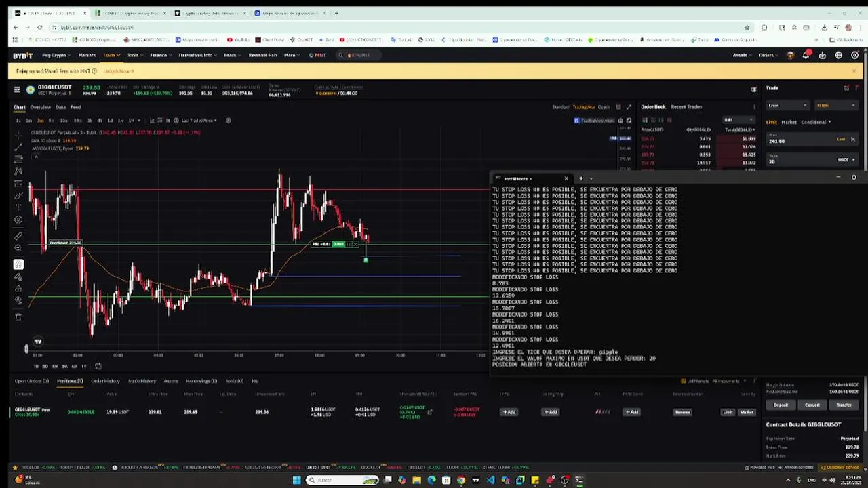The height and width of the screenshot is (488, 868).
Task: Open the Conditional order type dropdown
Action: pos(816,122)
